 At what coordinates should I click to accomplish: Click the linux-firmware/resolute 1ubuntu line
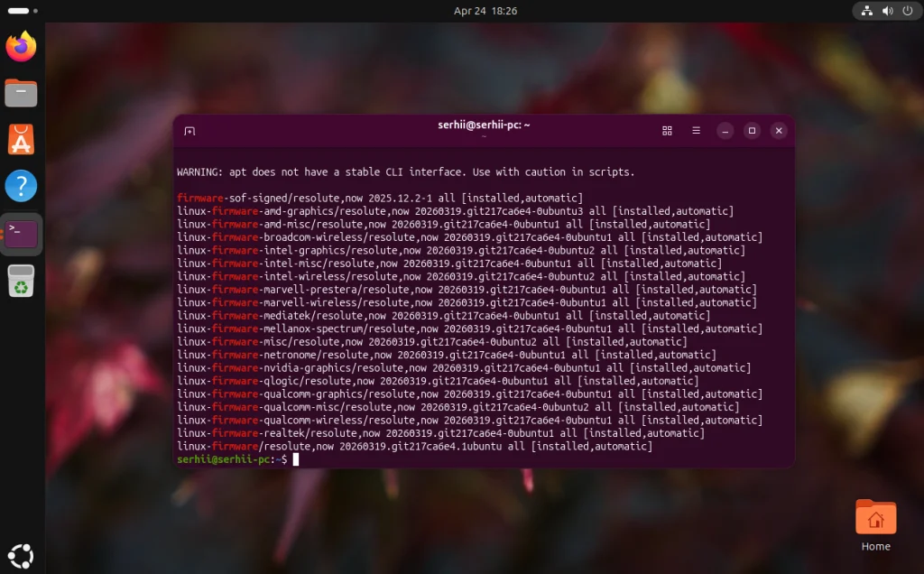tap(414, 446)
